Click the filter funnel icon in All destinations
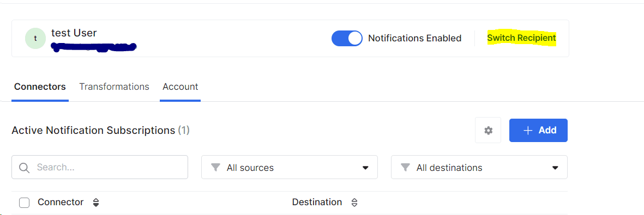644x215 pixels. coord(405,168)
